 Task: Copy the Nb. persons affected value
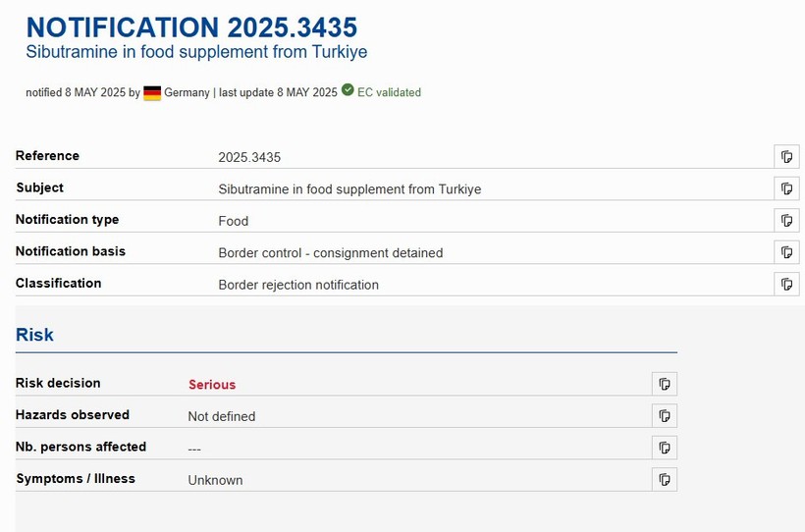coord(665,448)
